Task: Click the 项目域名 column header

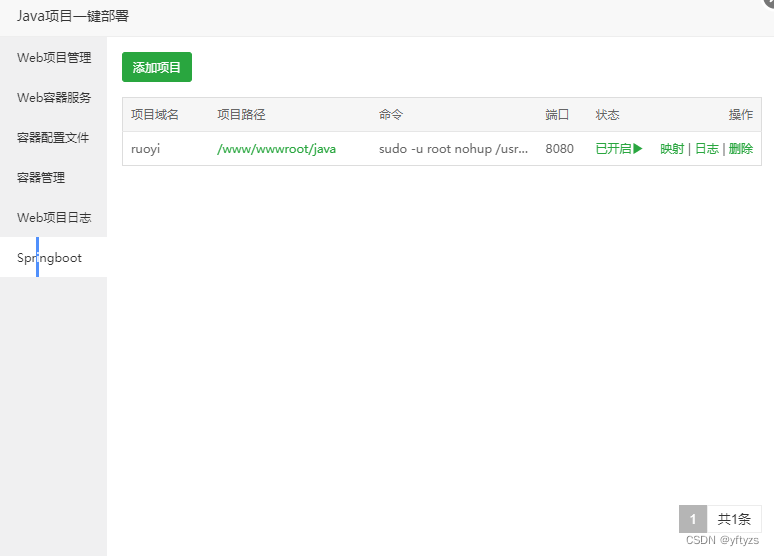Action: [155, 115]
